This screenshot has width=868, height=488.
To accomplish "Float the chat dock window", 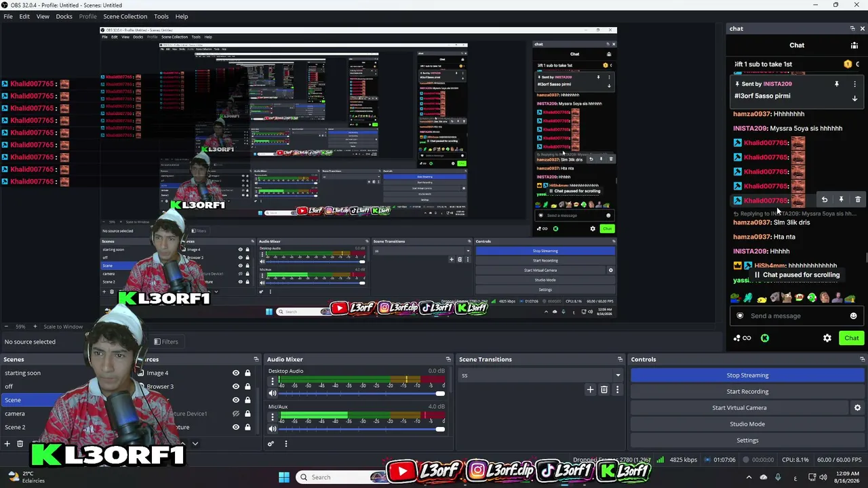I will point(852,28).
